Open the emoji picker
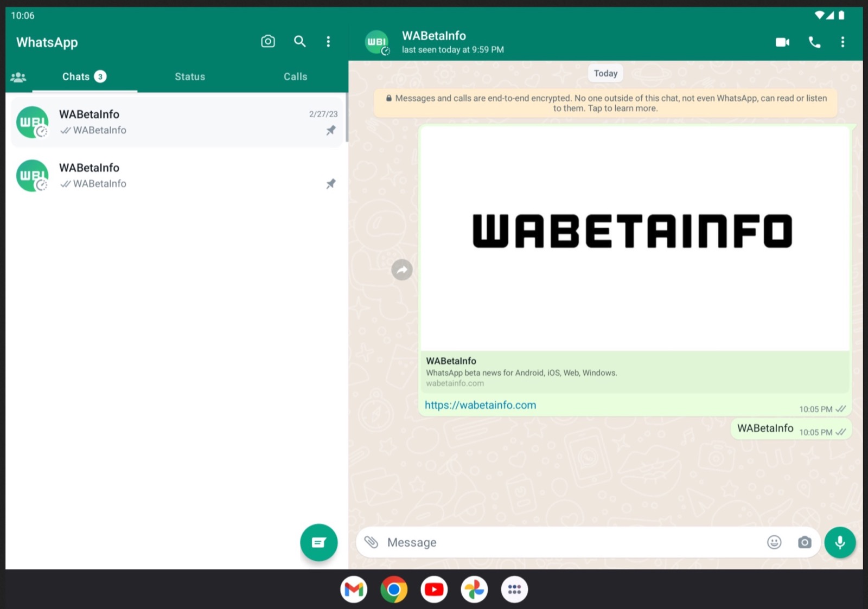Viewport: 868px width, 609px height. [774, 542]
